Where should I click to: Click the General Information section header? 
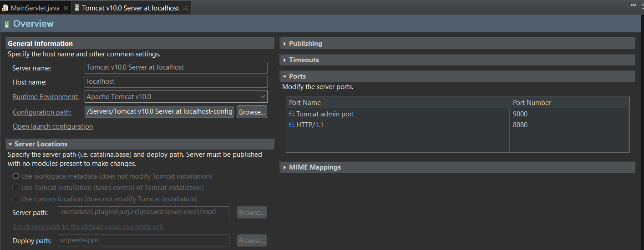[x=140, y=44]
